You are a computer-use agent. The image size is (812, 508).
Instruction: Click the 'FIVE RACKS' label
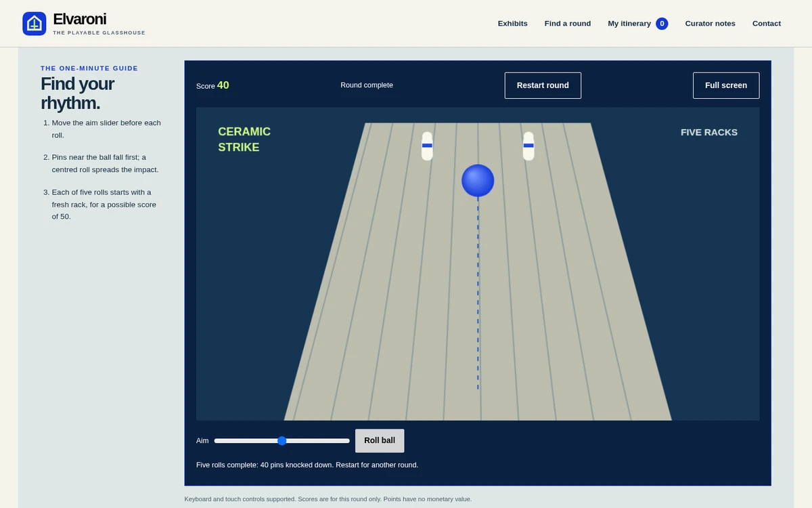point(709,132)
